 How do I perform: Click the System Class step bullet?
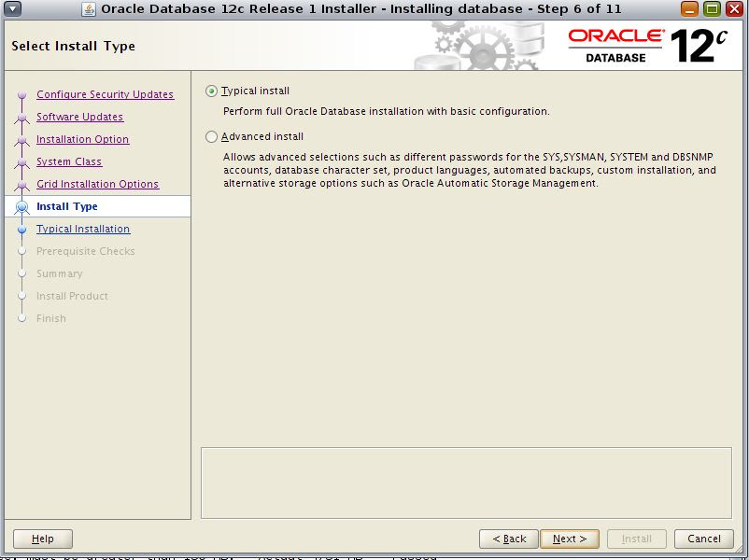pos(22,162)
